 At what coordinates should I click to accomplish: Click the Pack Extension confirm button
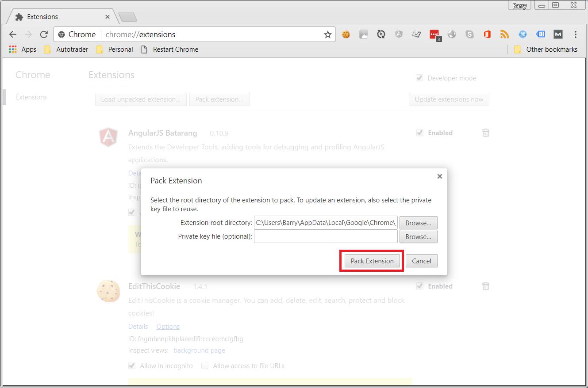(372, 261)
